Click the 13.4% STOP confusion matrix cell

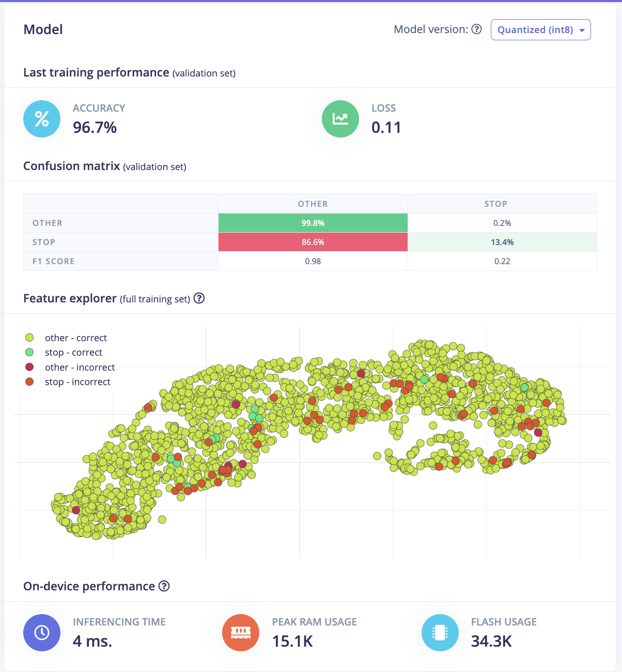click(x=502, y=242)
